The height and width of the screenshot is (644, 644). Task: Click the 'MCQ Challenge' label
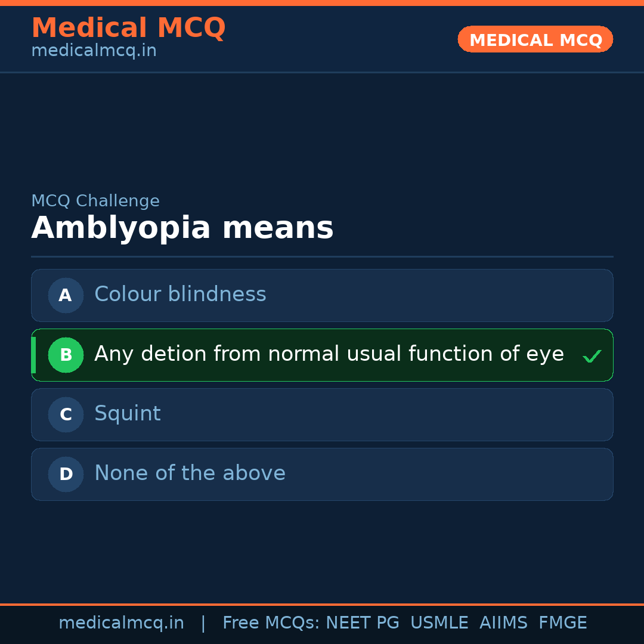pos(95,201)
